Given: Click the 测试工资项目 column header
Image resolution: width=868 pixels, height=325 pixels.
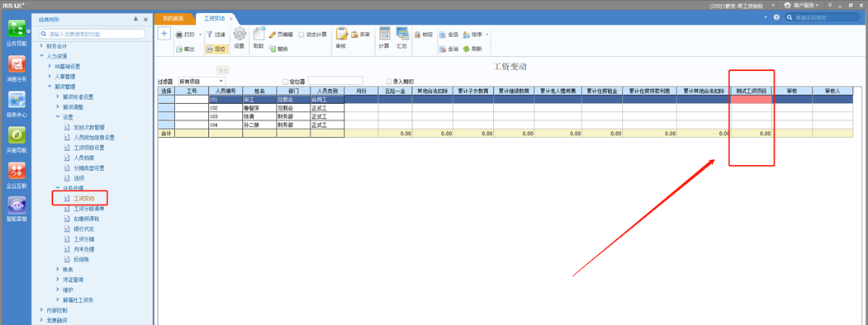Looking at the screenshot, I should pos(752,91).
